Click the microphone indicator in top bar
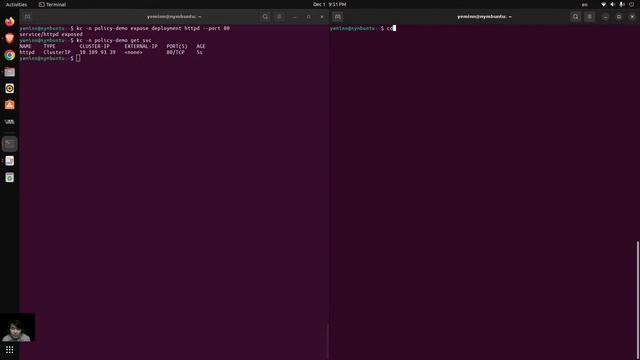 pos(622,4)
